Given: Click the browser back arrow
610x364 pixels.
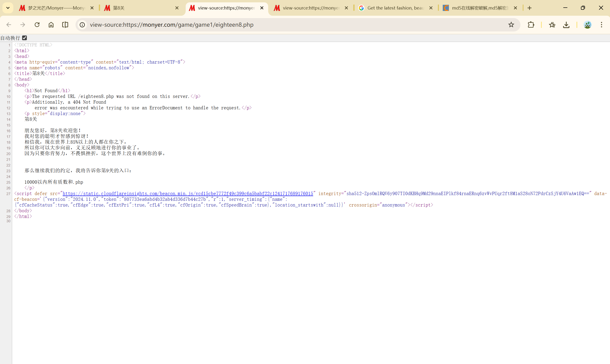Looking at the screenshot, I should 9,25.
